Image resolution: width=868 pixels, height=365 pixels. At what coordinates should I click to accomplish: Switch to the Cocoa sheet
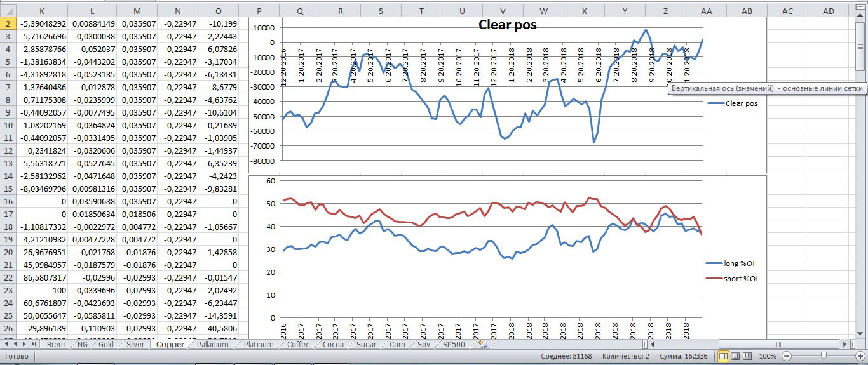click(334, 345)
